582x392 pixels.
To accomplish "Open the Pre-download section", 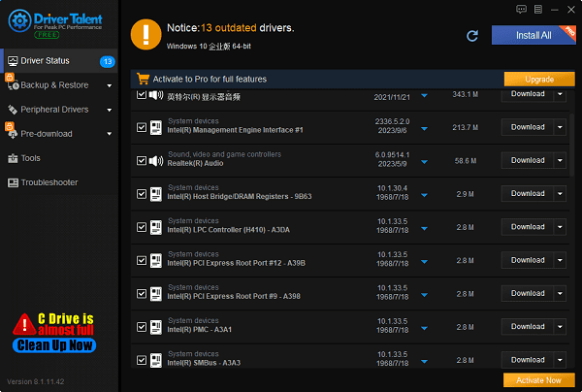I will [59, 134].
